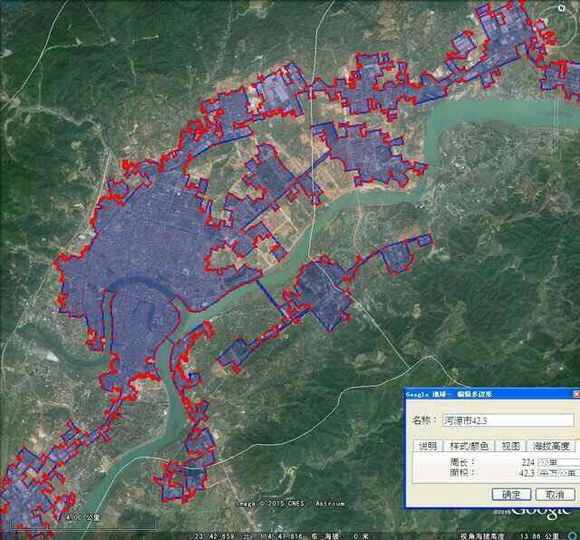Click the perimeter value 224

[528, 462]
